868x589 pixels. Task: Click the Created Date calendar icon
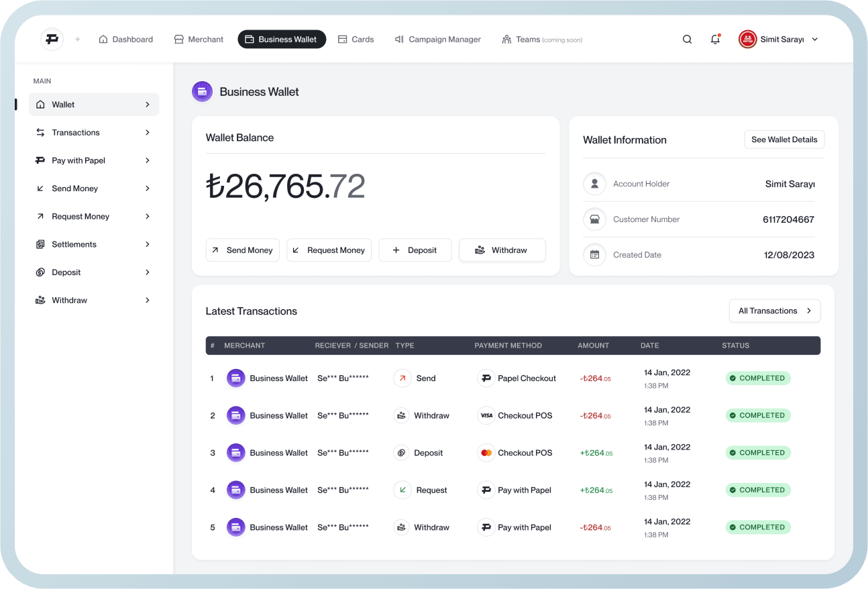point(594,255)
